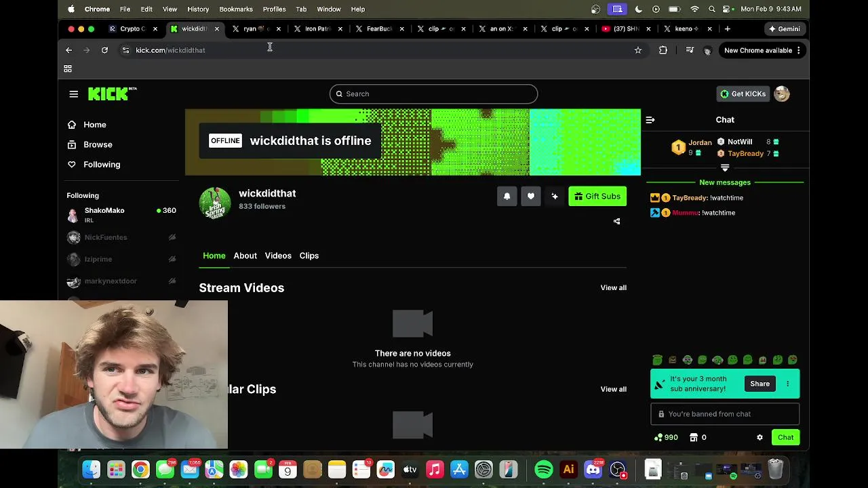Open a new Chrome tab with plus
Screen dimensions: 868x488
727,29
